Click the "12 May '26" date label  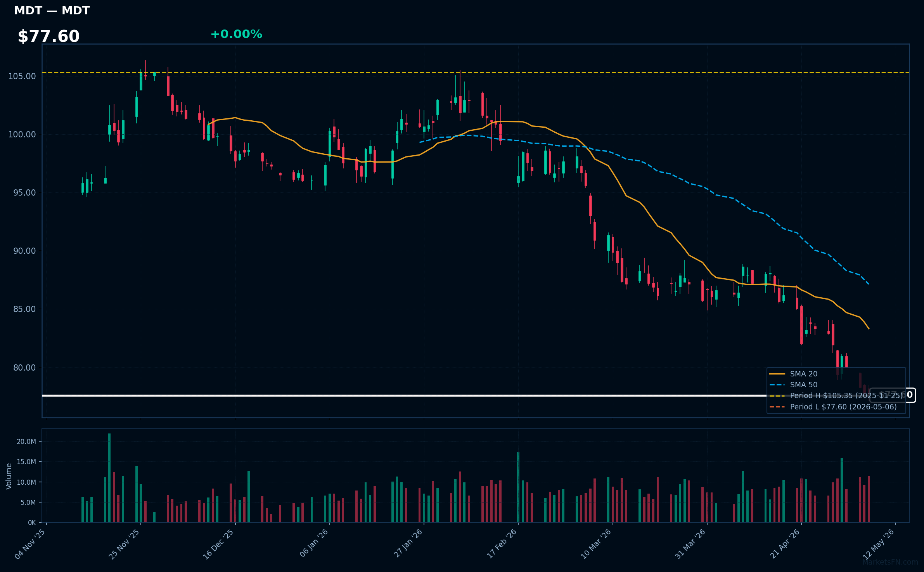(x=879, y=544)
